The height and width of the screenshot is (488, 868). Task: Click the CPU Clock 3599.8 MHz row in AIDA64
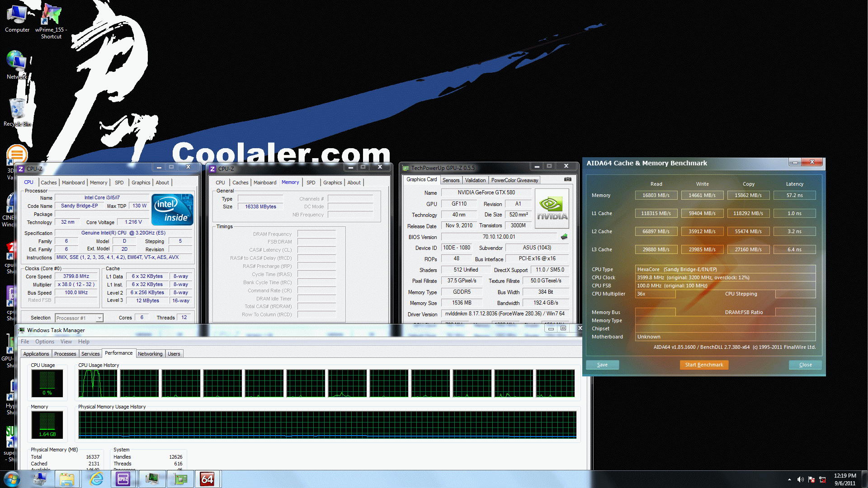tap(725, 277)
